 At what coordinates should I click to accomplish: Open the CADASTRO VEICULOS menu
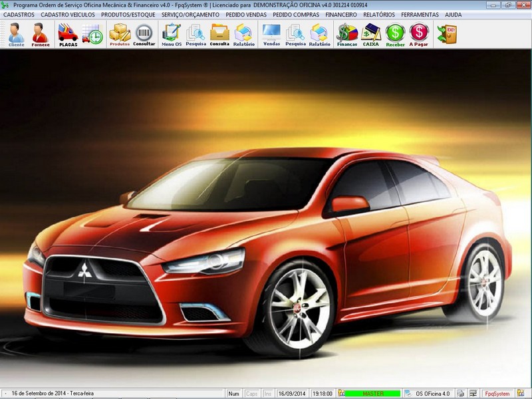click(68, 15)
